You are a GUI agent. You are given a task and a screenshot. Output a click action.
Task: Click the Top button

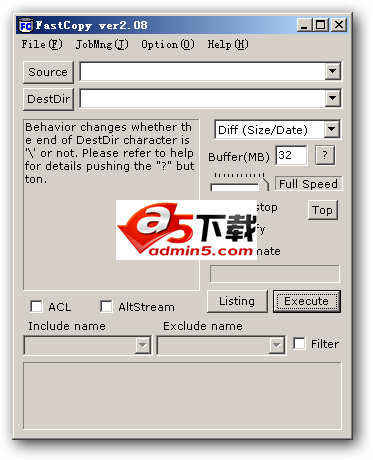click(322, 210)
